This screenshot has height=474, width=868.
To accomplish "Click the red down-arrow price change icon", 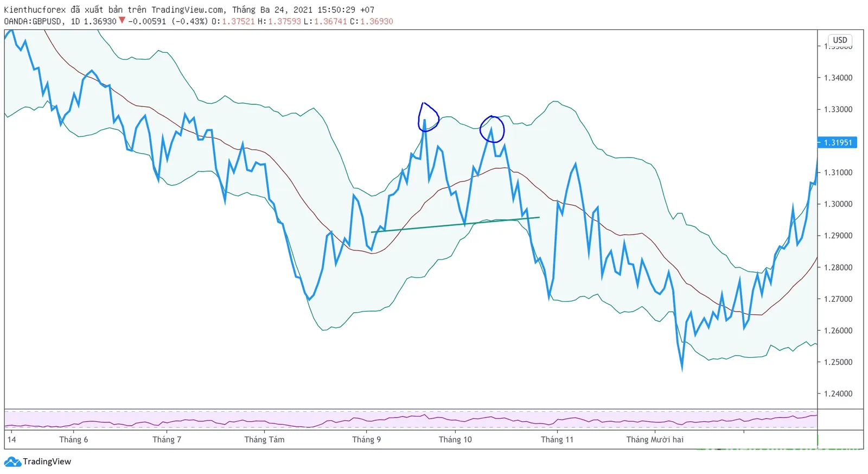I will [122, 21].
